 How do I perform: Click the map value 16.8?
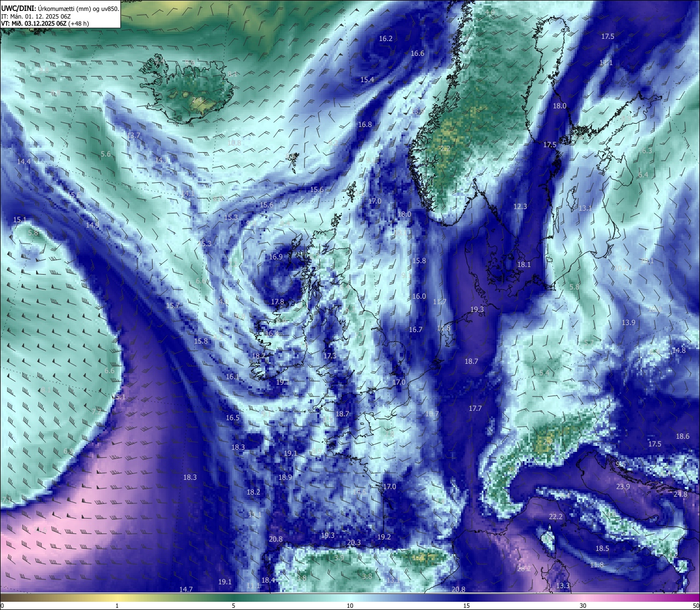[x=365, y=124]
